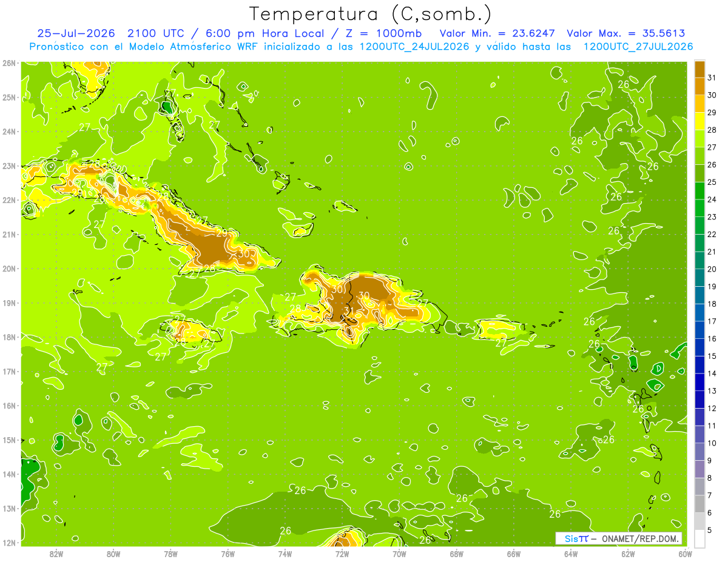Screen dimensions: 728x562
Task: Click the "Valor Min. = 23.6247" readout
Action: pos(497,33)
